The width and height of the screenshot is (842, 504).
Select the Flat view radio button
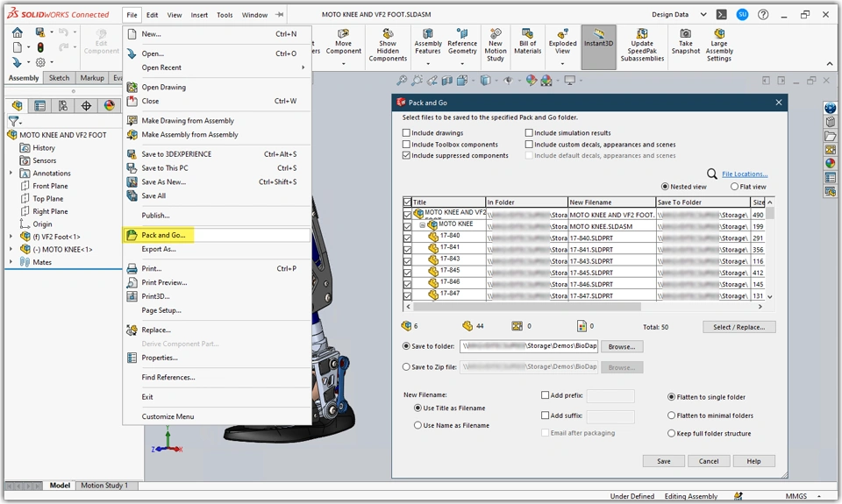(735, 187)
